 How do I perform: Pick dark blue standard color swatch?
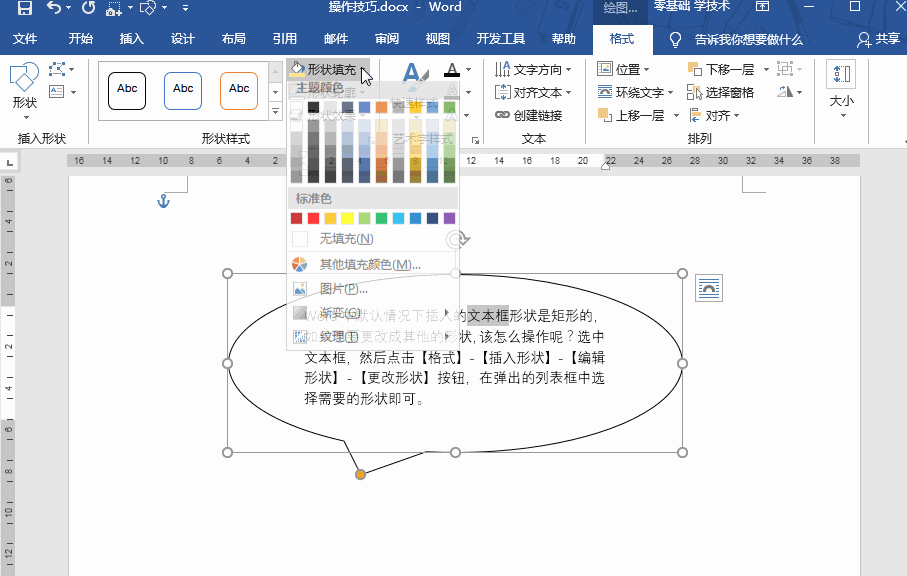coord(432,218)
